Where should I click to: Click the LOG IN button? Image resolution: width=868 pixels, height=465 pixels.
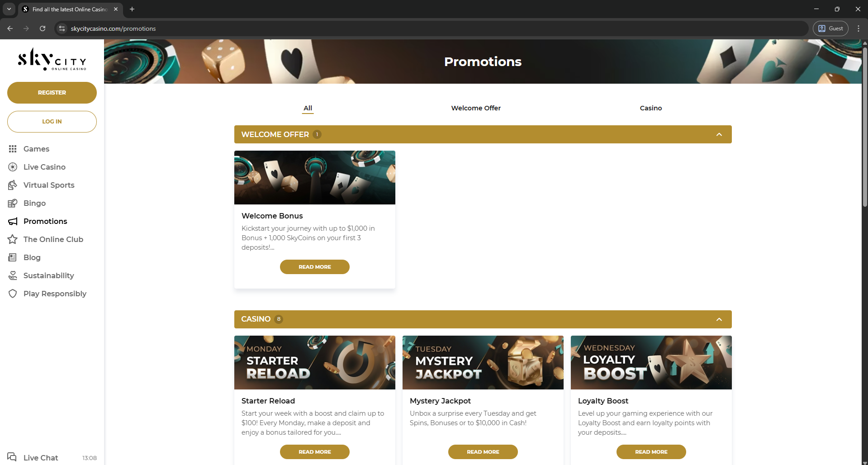pyautogui.click(x=52, y=122)
